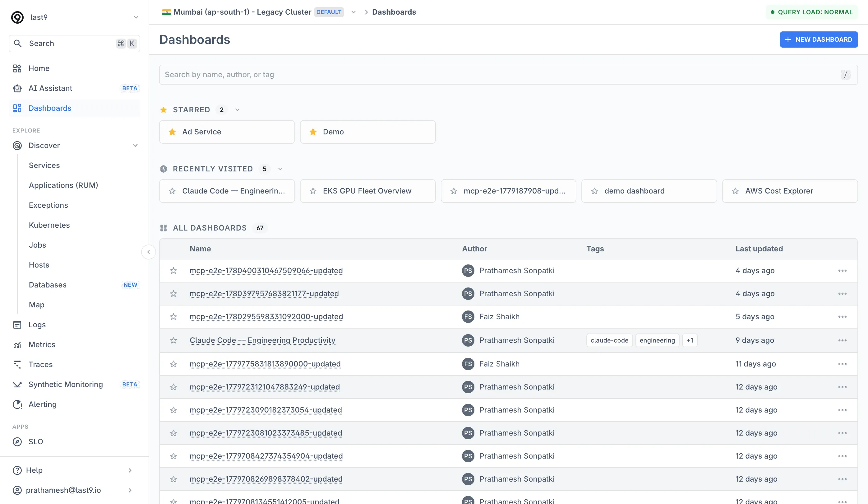Click the Dashboards breadcrumb text

(x=394, y=12)
